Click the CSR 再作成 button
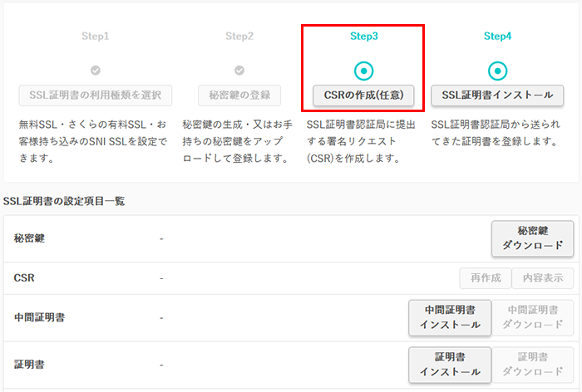This screenshot has width=582, height=392. (484, 278)
